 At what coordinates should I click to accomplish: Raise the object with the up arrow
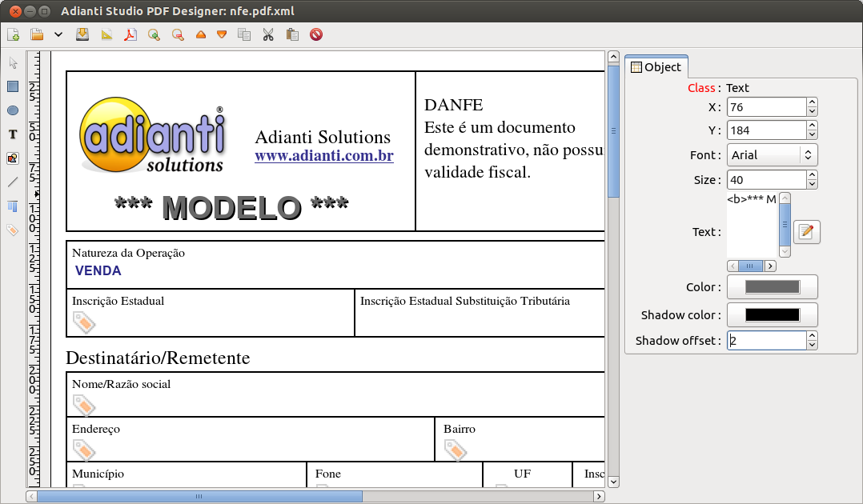coord(201,34)
